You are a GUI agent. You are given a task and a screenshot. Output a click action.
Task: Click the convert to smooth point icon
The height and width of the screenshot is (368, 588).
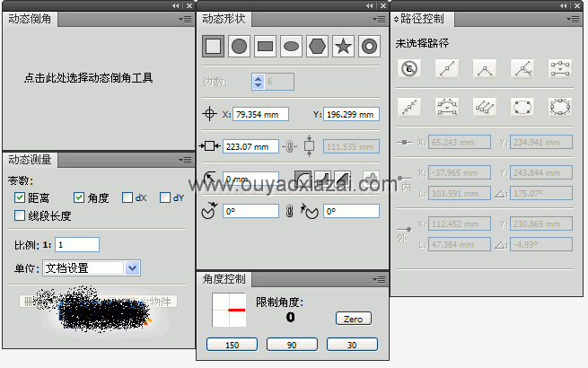click(447, 68)
